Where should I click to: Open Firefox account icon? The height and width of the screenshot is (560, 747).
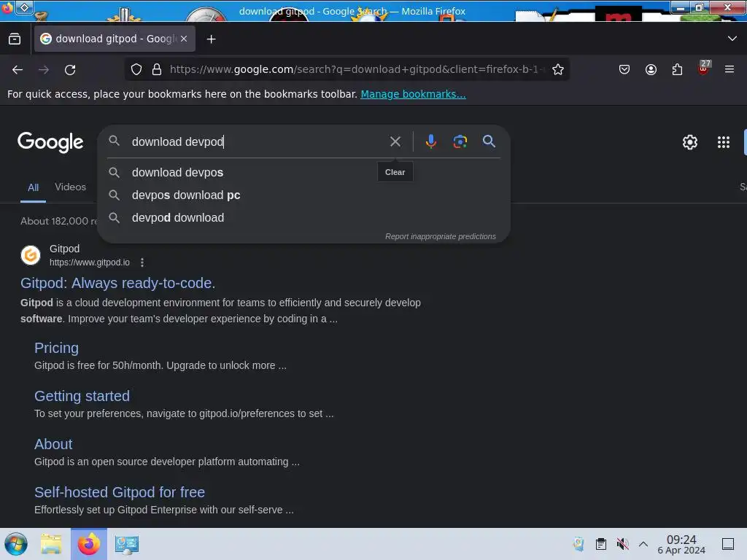click(x=651, y=69)
